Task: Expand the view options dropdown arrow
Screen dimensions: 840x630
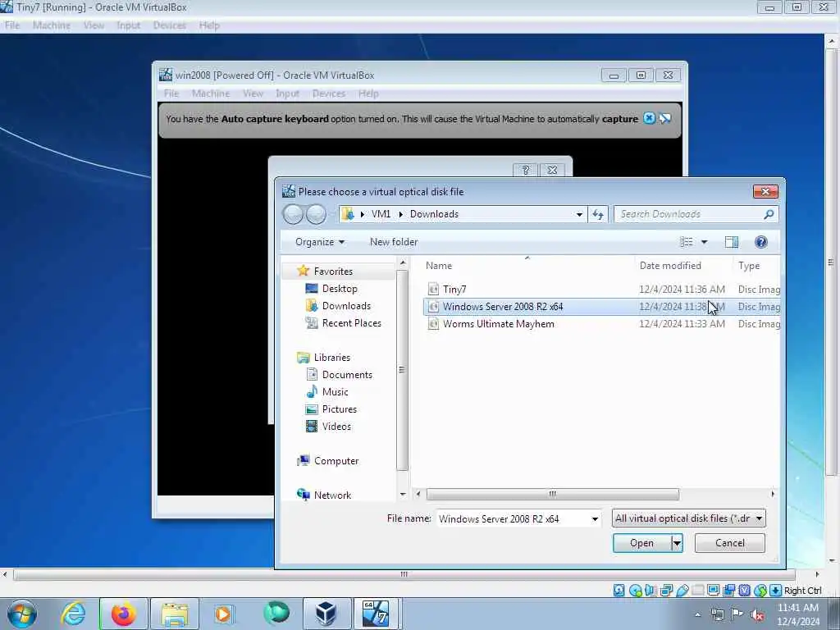Action: pyautogui.click(x=705, y=242)
